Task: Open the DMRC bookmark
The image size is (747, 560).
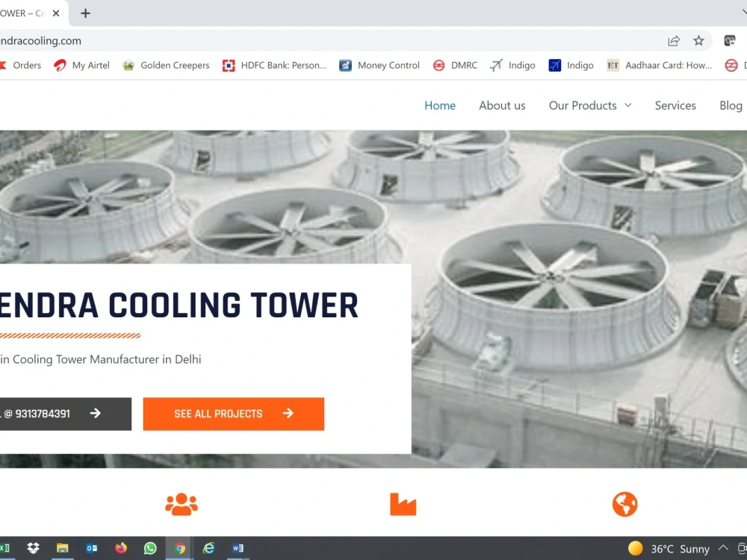Action: [x=455, y=65]
